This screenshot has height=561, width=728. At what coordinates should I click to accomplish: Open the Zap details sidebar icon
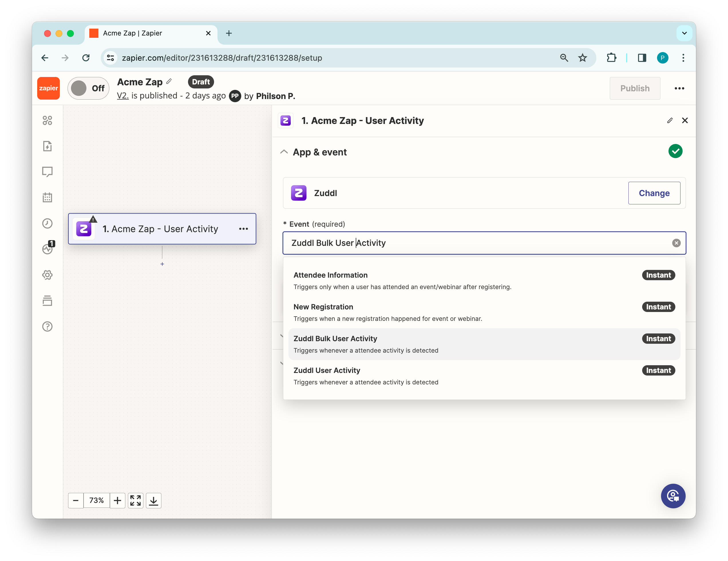[x=47, y=146]
